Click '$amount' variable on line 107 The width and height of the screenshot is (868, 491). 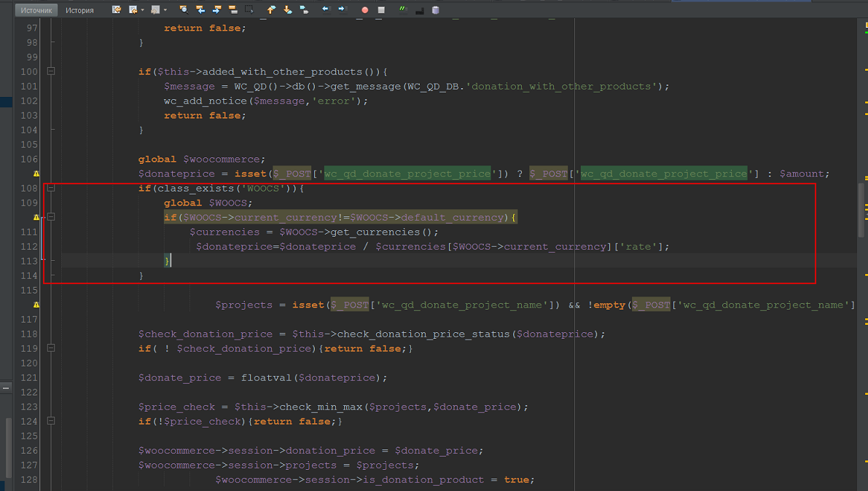click(x=802, y=174)
